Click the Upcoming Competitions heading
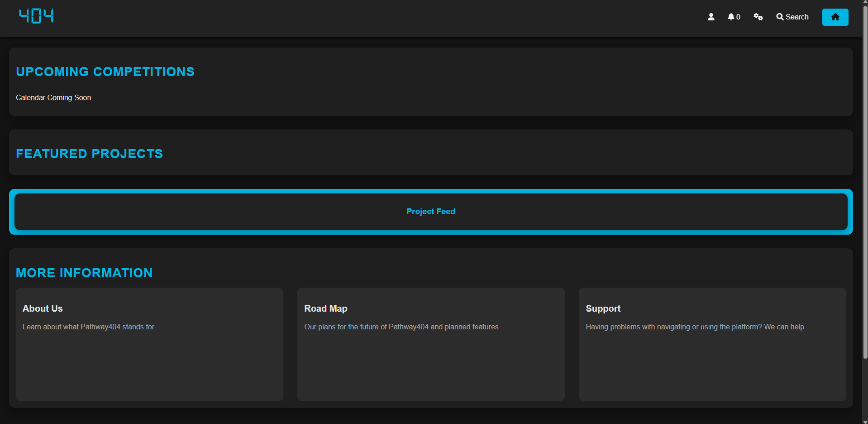Screen dimensions: 868x424 tap(105, 72)
